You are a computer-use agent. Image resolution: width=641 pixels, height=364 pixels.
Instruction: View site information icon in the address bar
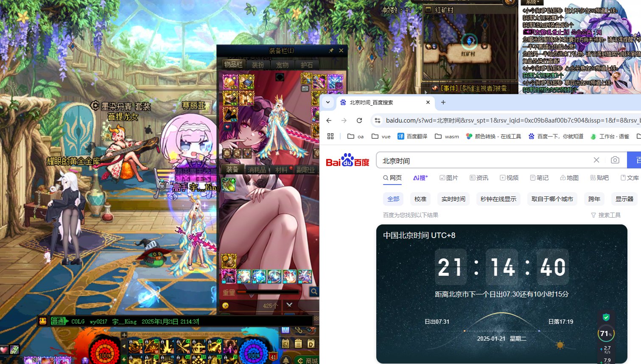pos(377,120)
